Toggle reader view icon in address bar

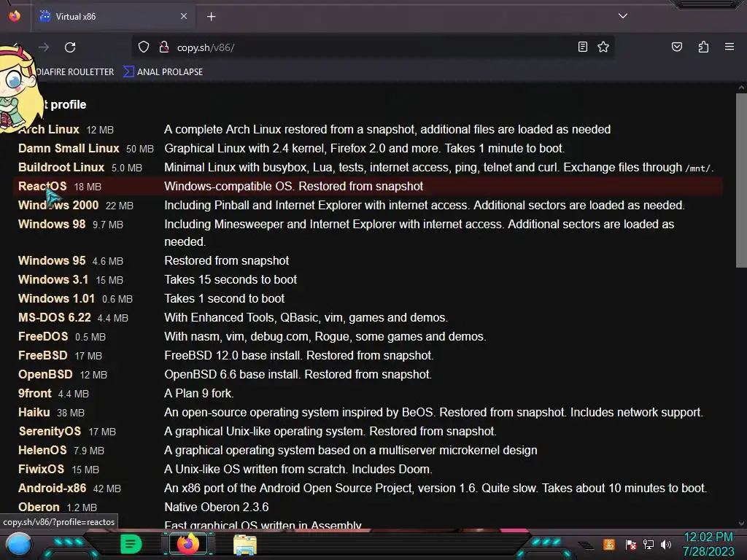click(582, 47)
